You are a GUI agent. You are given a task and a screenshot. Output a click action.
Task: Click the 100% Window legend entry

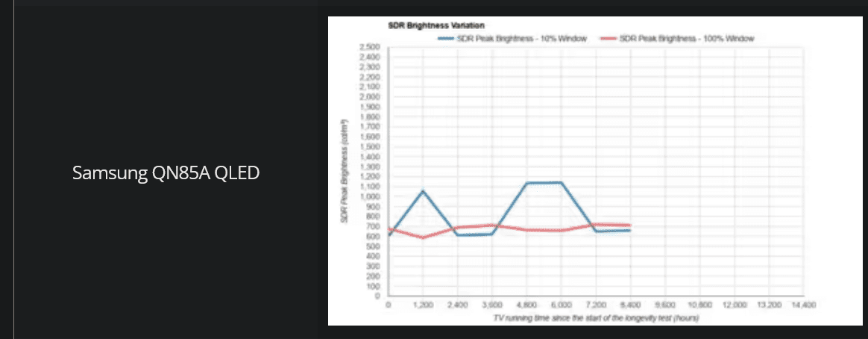(676, 38)
